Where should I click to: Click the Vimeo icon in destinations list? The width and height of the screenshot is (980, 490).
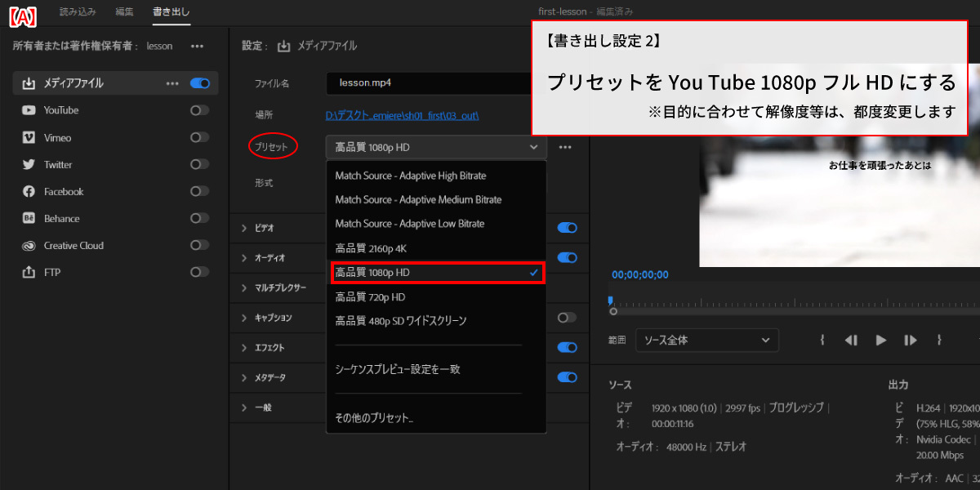(29, 137)
